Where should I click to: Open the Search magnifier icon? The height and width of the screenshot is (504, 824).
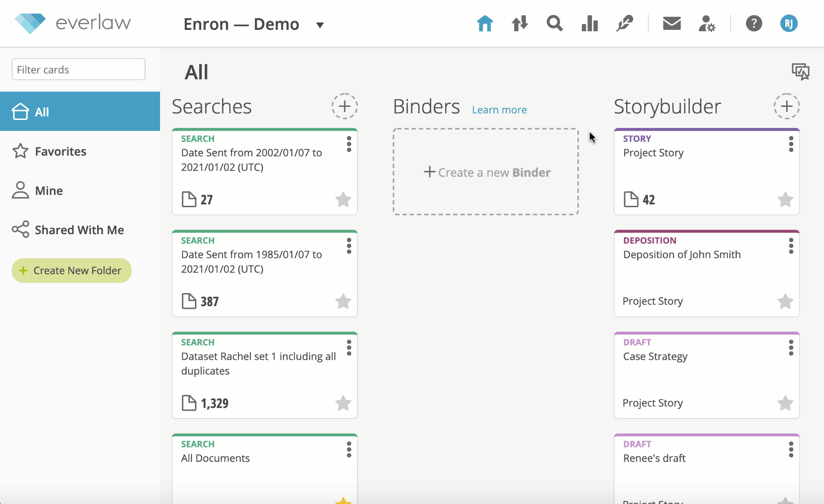click(555, 23)
